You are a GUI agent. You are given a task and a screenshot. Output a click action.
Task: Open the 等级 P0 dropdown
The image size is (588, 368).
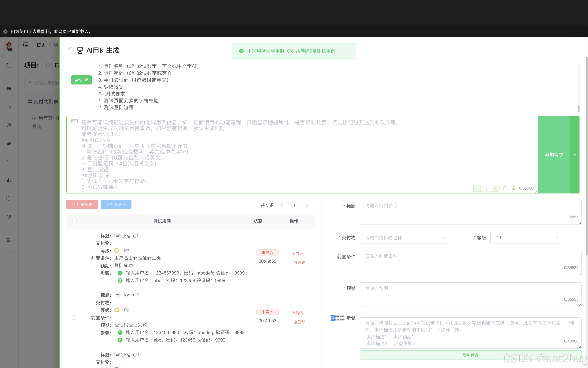click(x=526, y=238)
